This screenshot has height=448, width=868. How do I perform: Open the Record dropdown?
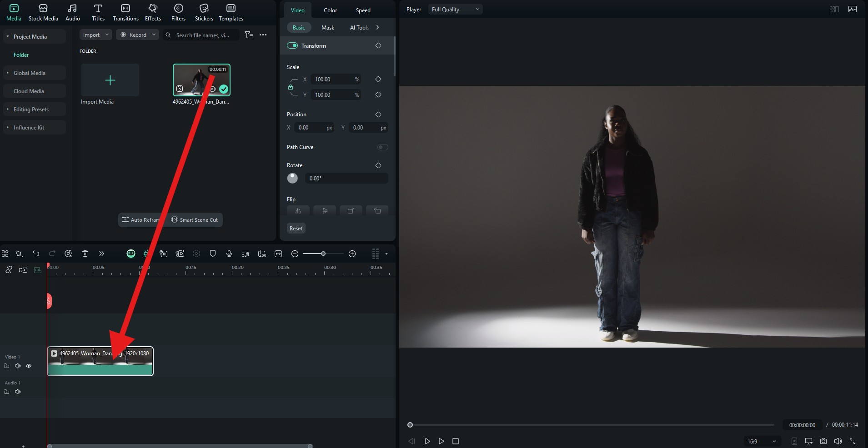pos(138,35)
